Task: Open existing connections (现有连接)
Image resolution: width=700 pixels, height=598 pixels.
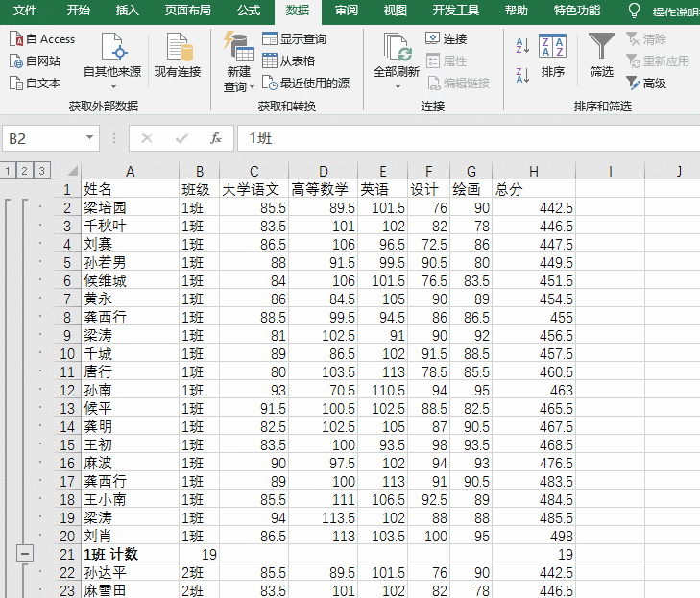Action: 178,56
